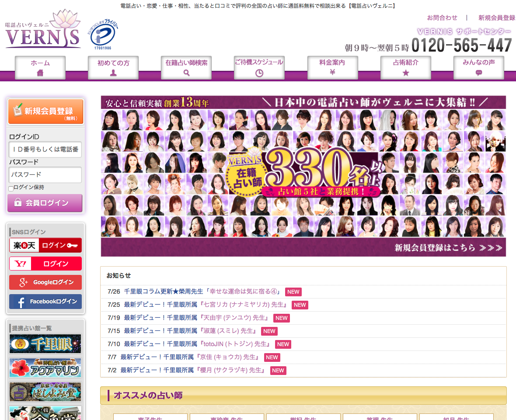Open the 初めての方 navigation tab
Image resolution: width=516 pixels, height=420 pixels.
(x=113, y=67)
